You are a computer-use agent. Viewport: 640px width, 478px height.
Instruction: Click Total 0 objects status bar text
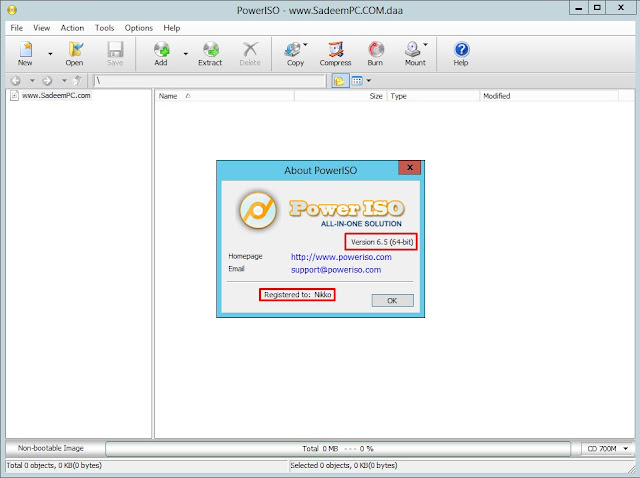[54, 465]
